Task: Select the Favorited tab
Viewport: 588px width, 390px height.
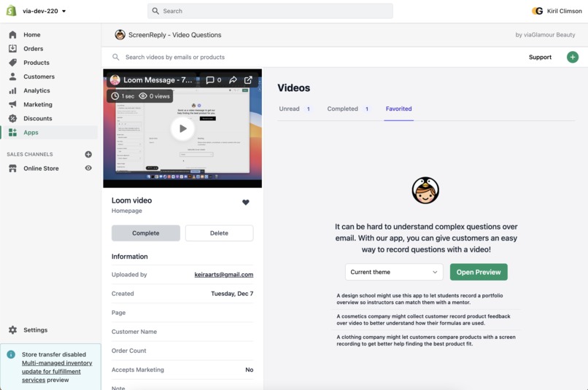Action: pos(398,109)
